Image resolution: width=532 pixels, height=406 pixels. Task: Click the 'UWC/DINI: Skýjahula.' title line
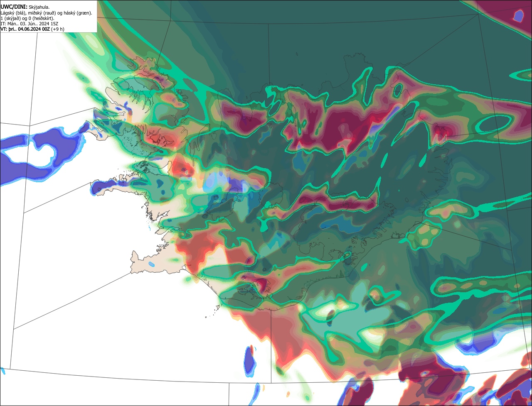click(25, 7)
